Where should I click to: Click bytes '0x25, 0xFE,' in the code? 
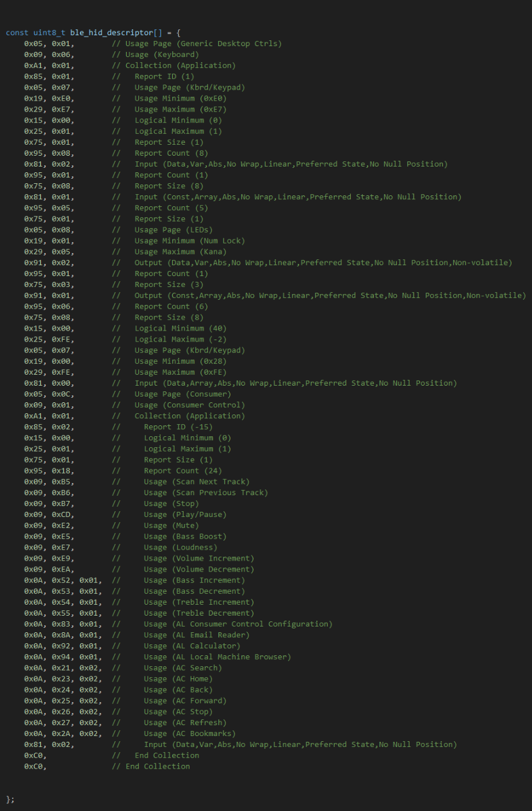(x=49, y=339)
